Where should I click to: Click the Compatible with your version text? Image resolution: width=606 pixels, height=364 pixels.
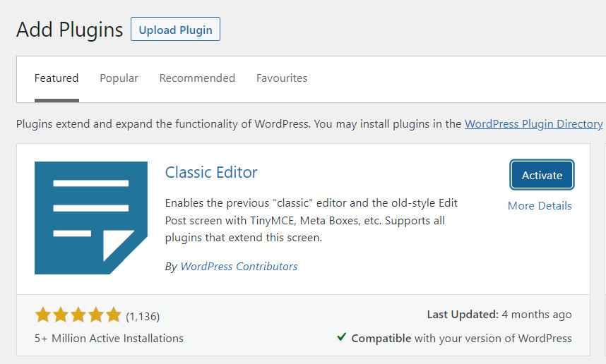click(461, 339)
